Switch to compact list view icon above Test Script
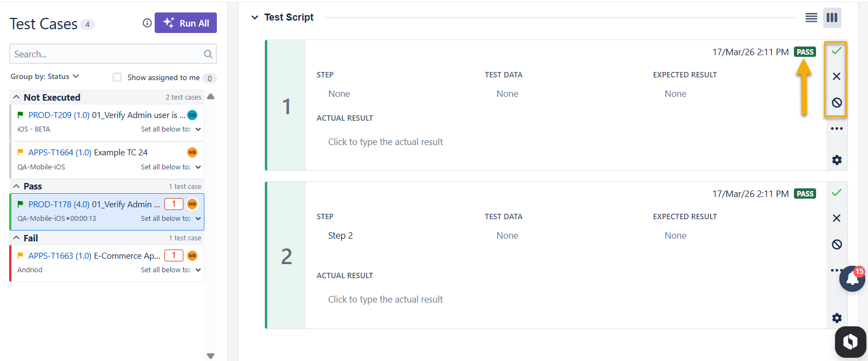868x361 pixels. click(x=811, y=17)
